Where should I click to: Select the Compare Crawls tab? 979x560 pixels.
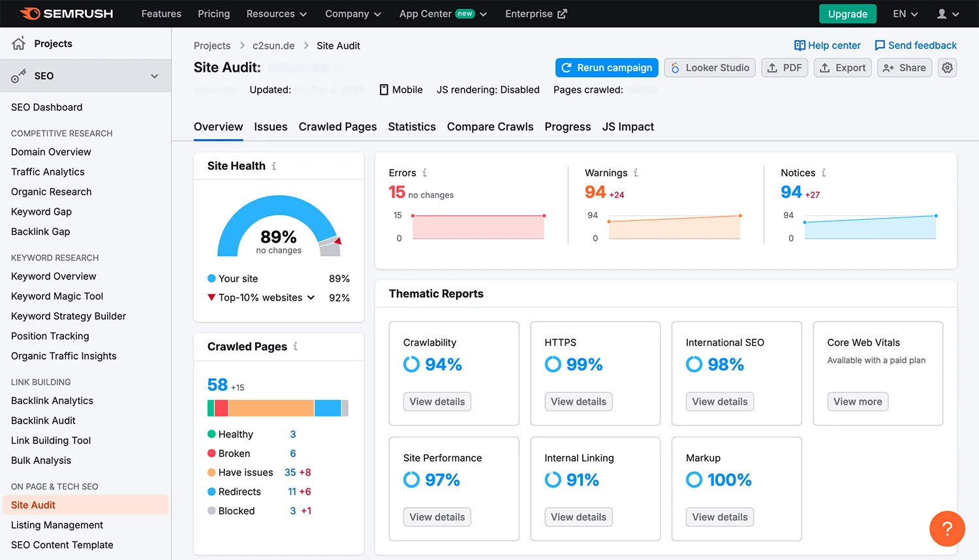tap(490, 127)
